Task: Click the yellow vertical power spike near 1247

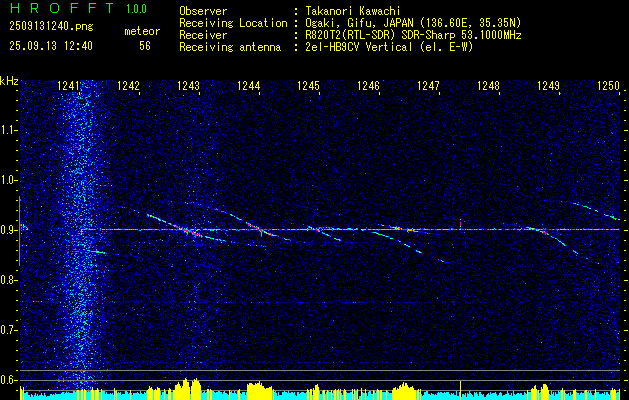Action: (460, 389)
